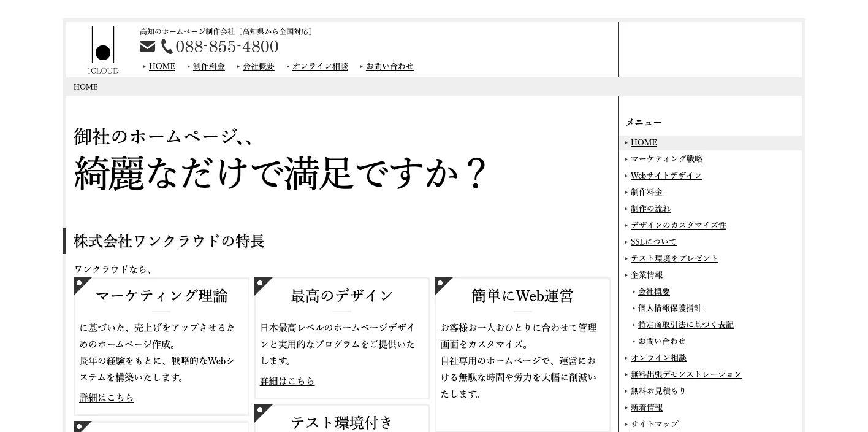Viewport: 868px width, 432px height.
Task: Click the 株式会社ワンクラウドの特長 section heading
Action: (169, 241)
